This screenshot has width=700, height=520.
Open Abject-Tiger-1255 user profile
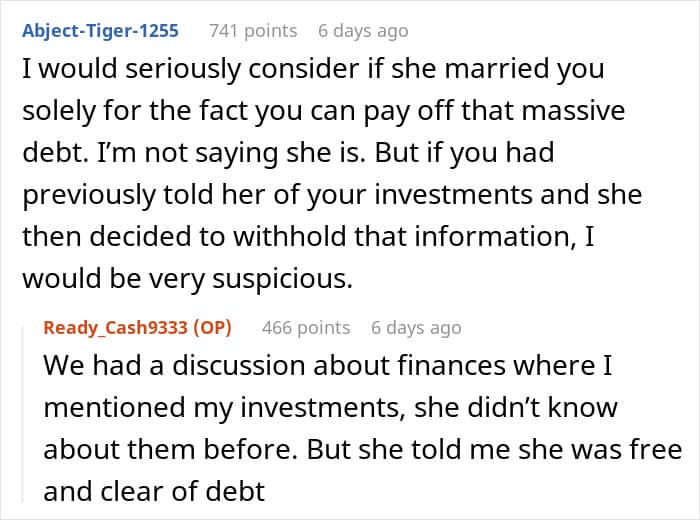point(100,31)
